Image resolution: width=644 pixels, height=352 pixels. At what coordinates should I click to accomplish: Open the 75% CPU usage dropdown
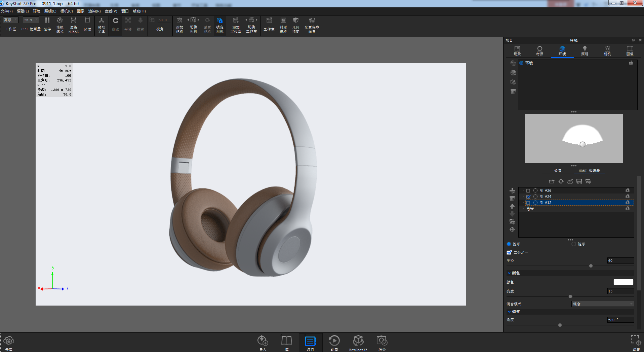(31, 20)
